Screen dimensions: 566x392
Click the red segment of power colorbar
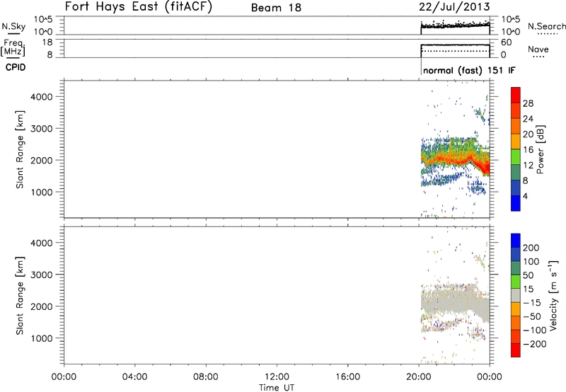click(x=516, y=95)
